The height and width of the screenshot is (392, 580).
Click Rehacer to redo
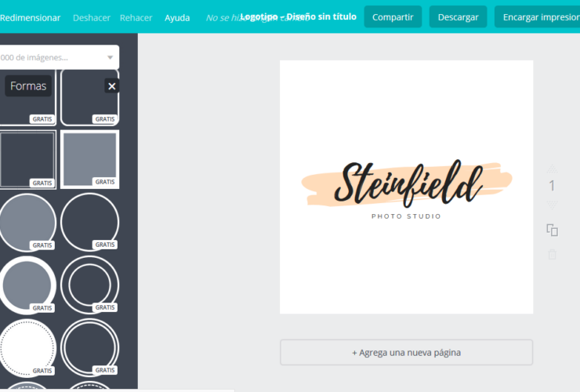tap(136, 18)
